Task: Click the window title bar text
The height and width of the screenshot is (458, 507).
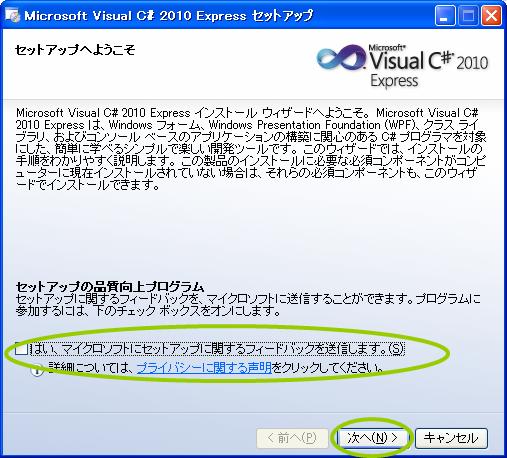Action: pos(169,16)
